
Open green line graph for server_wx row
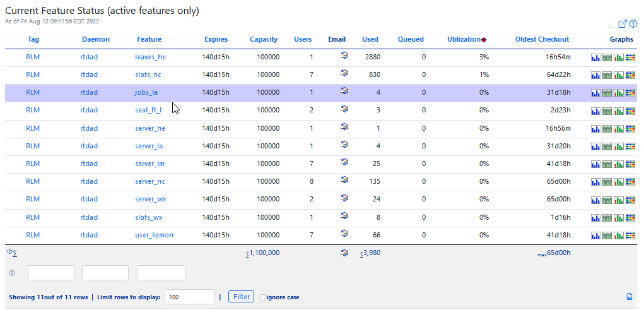point(607,200)
